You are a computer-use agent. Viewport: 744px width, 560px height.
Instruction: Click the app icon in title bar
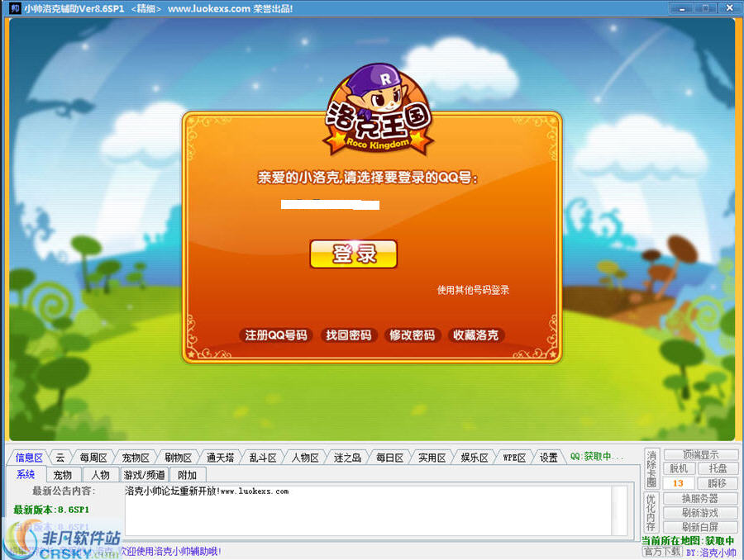[15, 8]
